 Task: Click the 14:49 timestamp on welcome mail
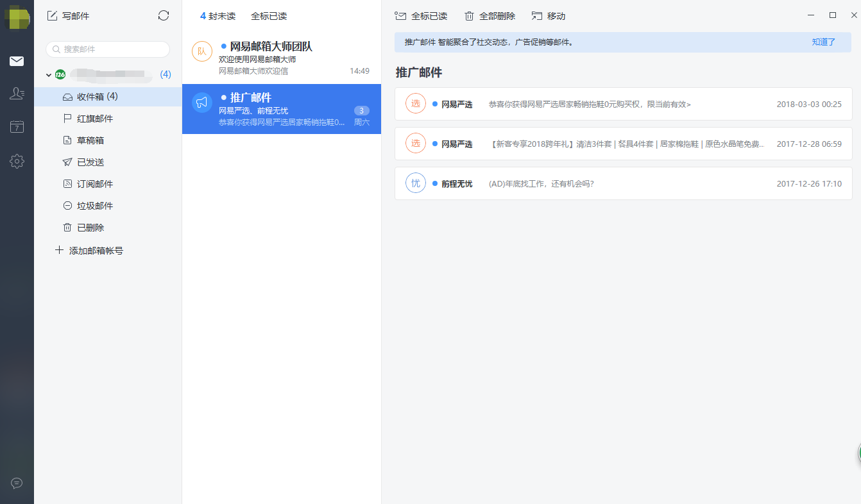pos(359,71)
